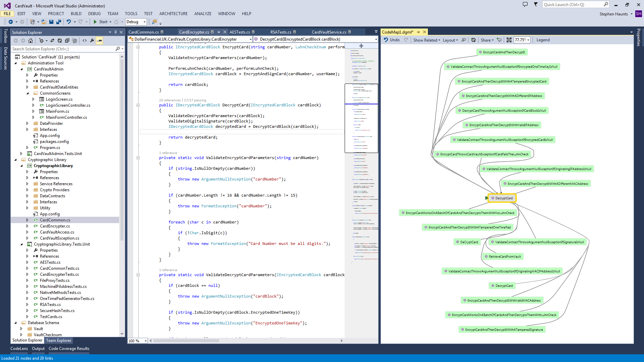This screenshot has height=362, width=644.
Task: Open Properties using the wrench icon
Action: coord(92,40)
